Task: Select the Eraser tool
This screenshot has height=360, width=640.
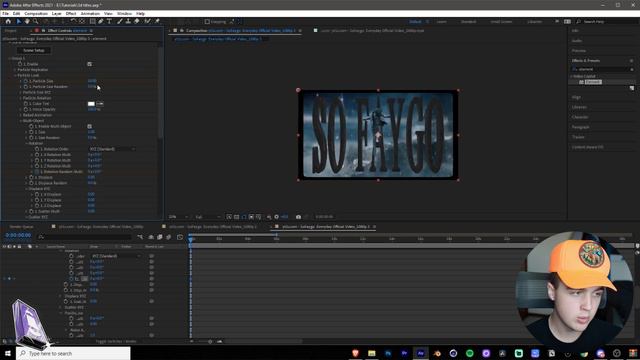Action: coord(137,21)
